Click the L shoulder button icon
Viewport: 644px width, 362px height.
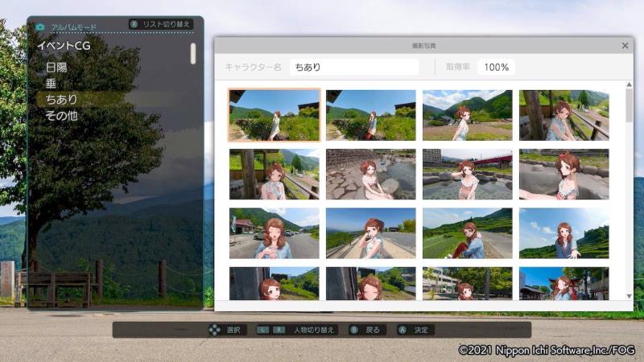263,330
